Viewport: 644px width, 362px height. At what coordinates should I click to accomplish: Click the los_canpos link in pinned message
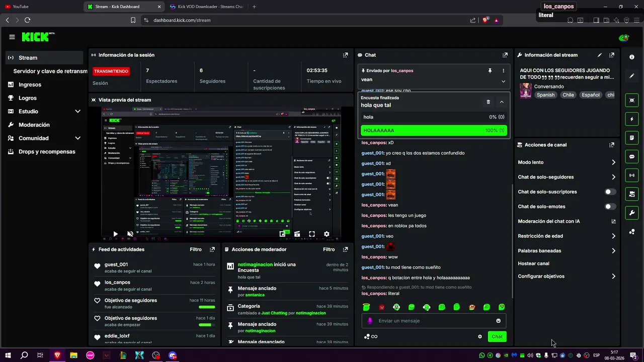pyautogui.click(x=402, y=71)
